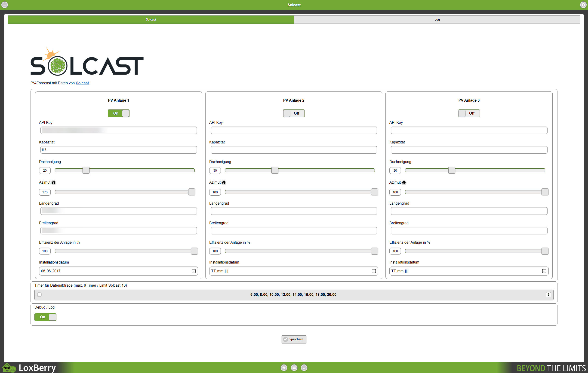The width and height of the screenshot is (588, 373).
Task: Click the timer count badge showing 8
Action: tap(548, 295)
